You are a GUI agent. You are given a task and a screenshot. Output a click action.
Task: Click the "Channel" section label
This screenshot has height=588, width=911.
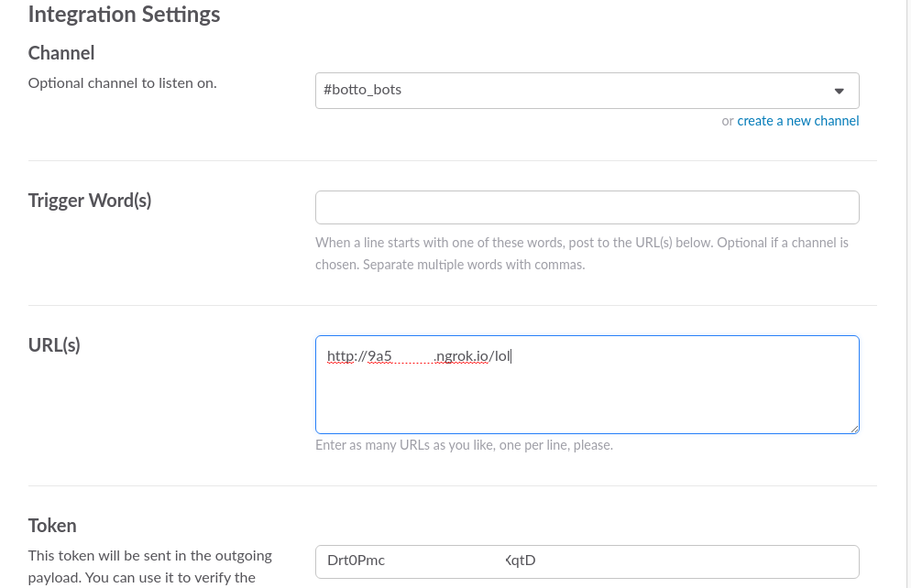(61, 53)
